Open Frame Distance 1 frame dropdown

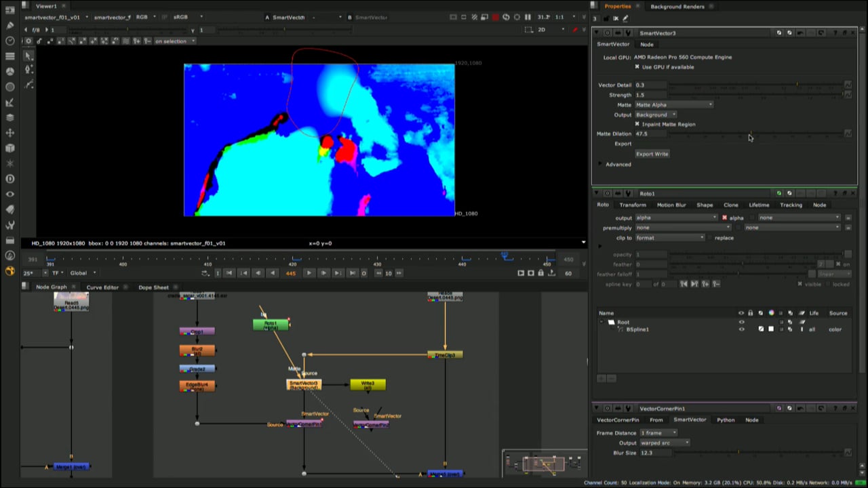(x=658, y=433)
